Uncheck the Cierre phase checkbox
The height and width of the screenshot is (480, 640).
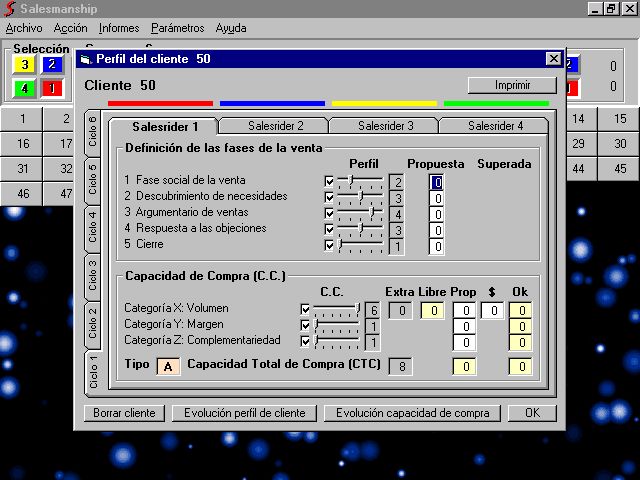[329, 245]
